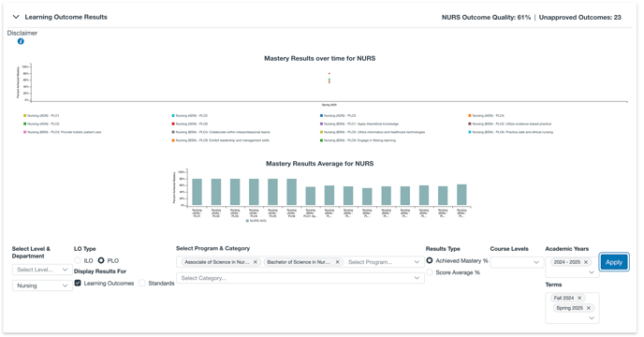Remove the Fall 2024 term tag
The width and height of the screenshot is (644, 337).
(579, 298)
